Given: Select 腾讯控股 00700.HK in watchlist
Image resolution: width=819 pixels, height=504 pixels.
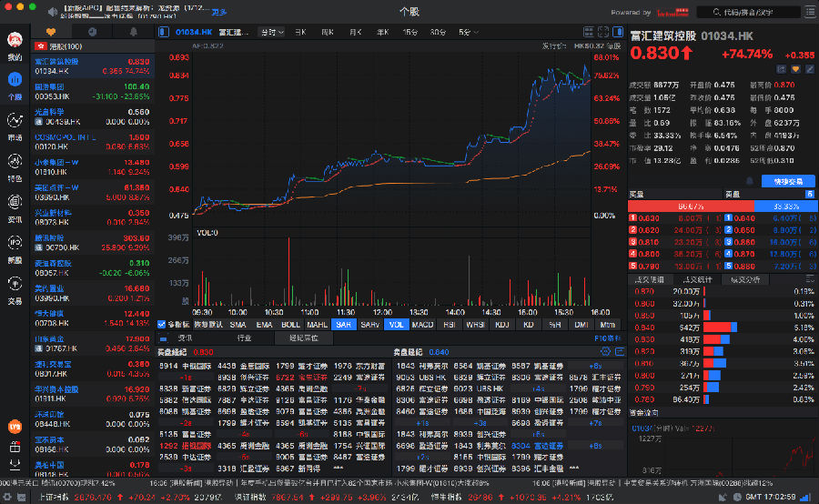Looking at the screenshot, I should [x=93, y=243].
